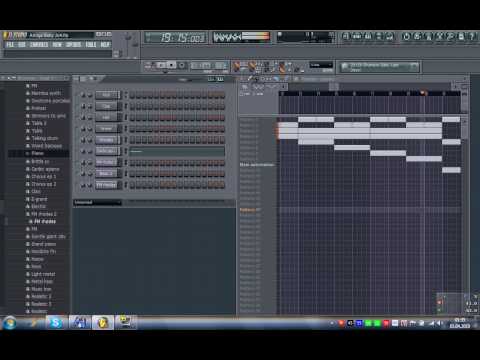Click the Clap channel button
This screenshot has height=360, width=480.
106,106
